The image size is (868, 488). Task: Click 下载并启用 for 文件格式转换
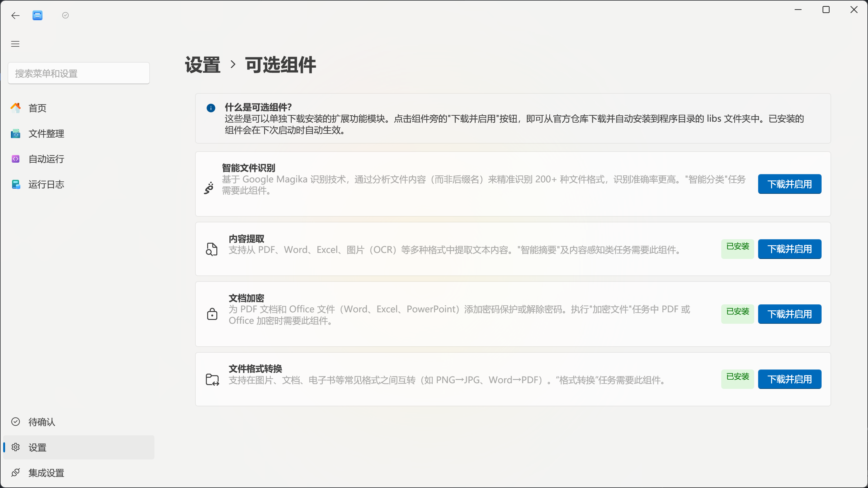point(790,379)
